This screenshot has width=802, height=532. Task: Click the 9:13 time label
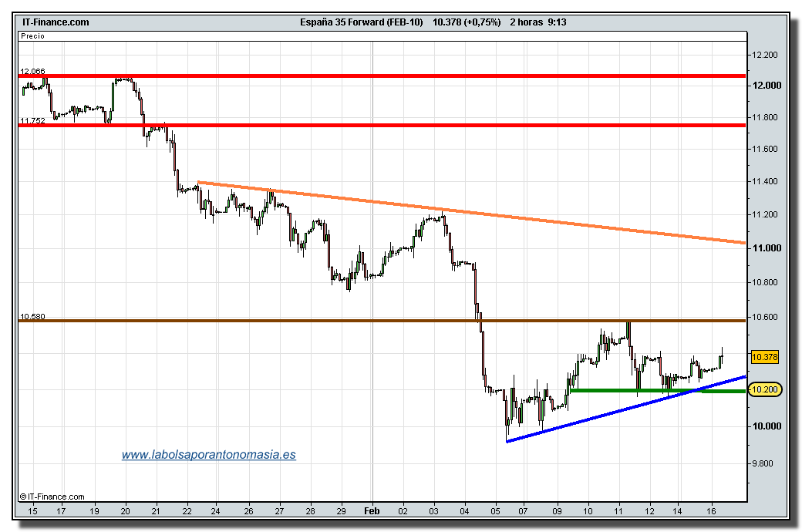557,22
